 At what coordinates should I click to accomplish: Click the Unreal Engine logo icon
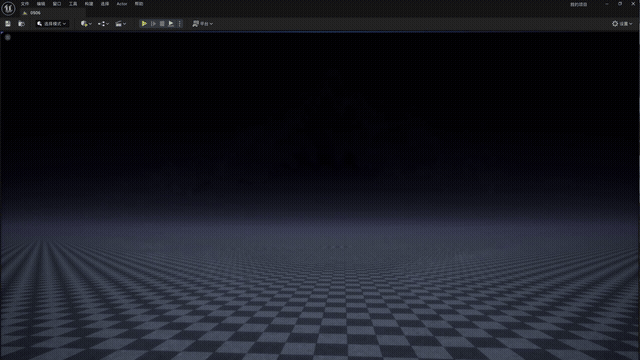pyautogui.click(x=8, y=8)
